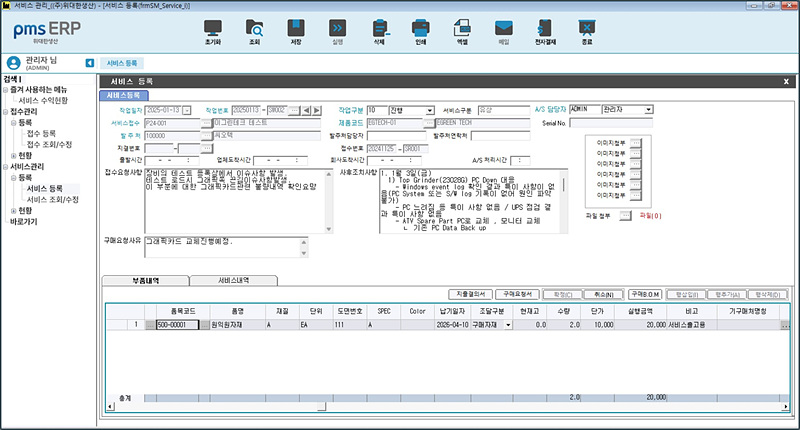Open the A/S 담당자 dropdown
The image size is (800, 430).
[x=650, y=110]
